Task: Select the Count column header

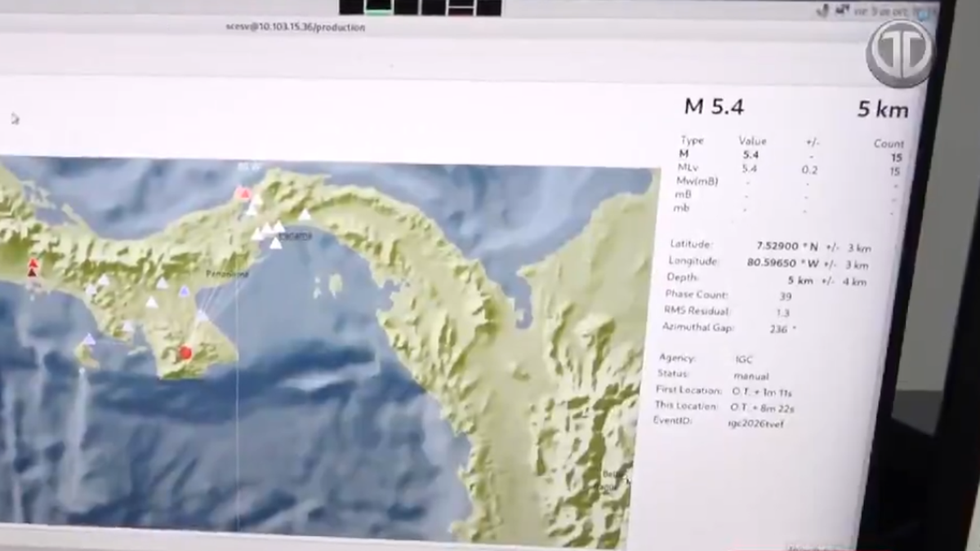Action: tap(889, 144)
